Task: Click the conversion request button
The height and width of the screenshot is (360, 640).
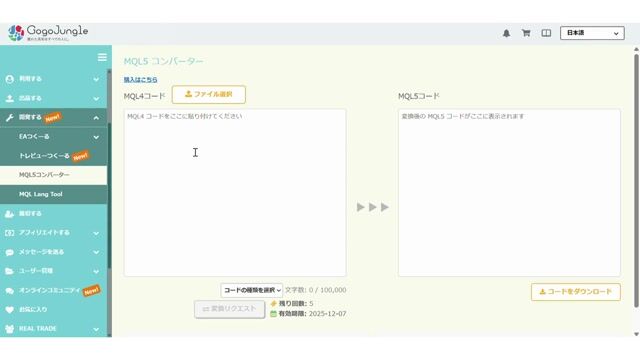Action: click(x=229, y=309)
